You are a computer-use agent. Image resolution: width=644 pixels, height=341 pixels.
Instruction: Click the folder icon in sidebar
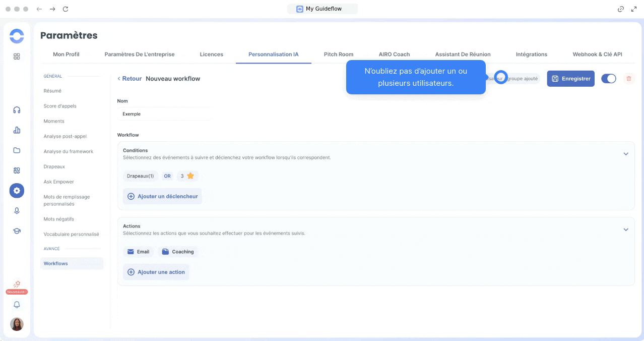point(17,150)
